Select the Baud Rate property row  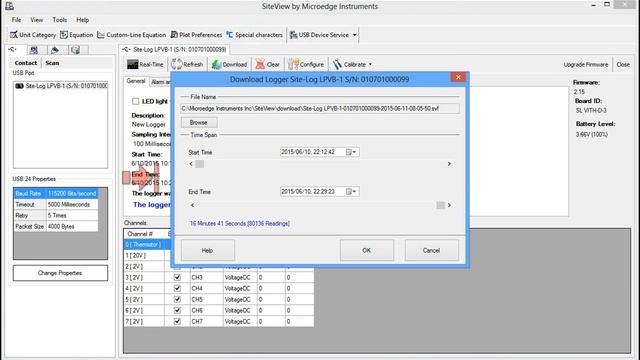(x=56, y=193)
